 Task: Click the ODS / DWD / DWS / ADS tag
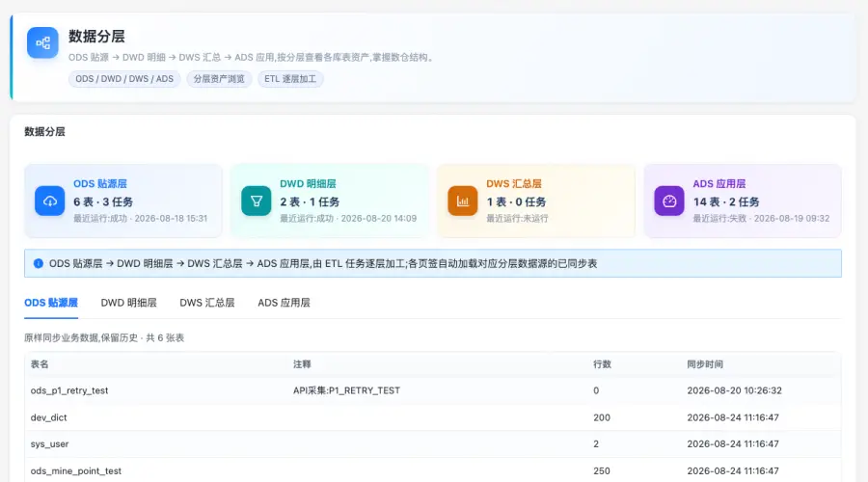click(x=124, y=79)
